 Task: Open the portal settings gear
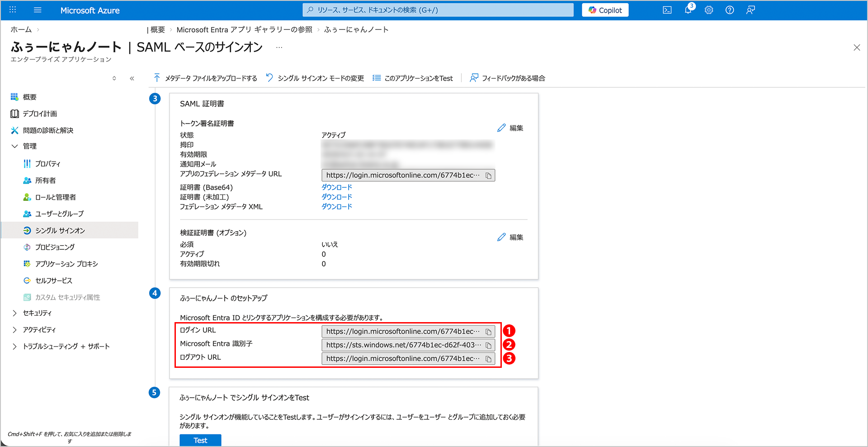click(x=708, y=10)
